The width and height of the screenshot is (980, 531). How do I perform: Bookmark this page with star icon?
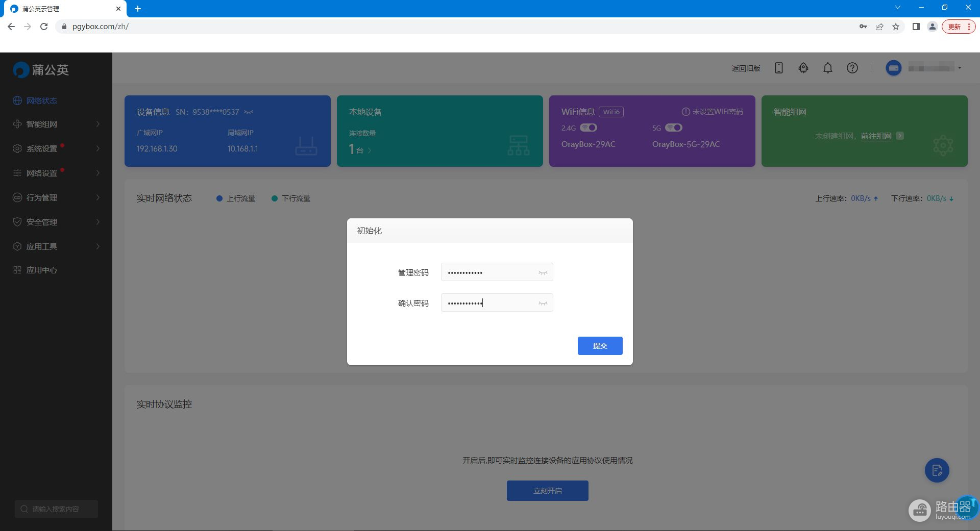895,27
